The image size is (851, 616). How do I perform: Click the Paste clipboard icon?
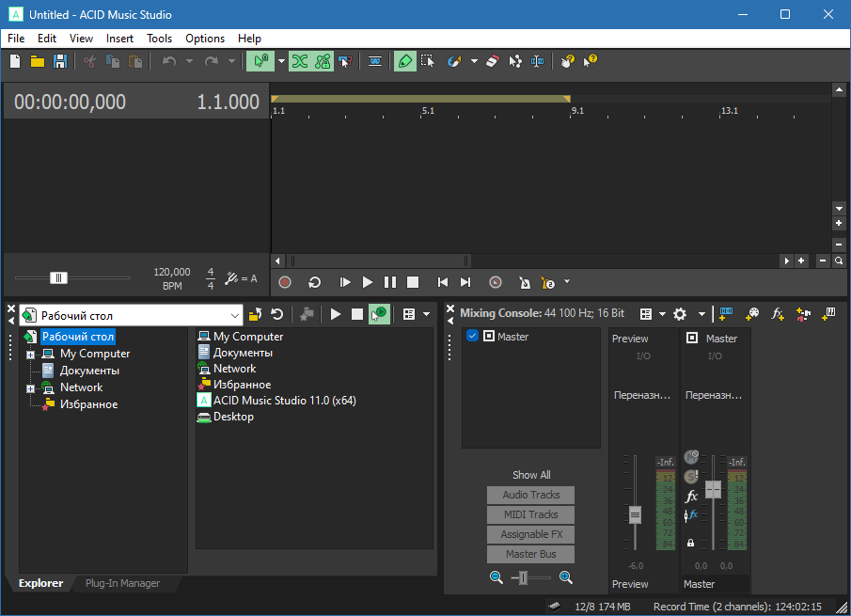click(x=134, y=61)
